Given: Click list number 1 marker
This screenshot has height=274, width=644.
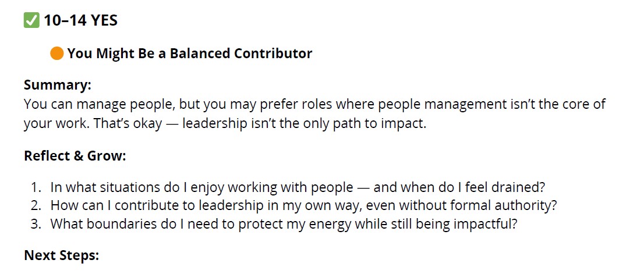Looking at the screenshot, I should [x=36, y=187].
